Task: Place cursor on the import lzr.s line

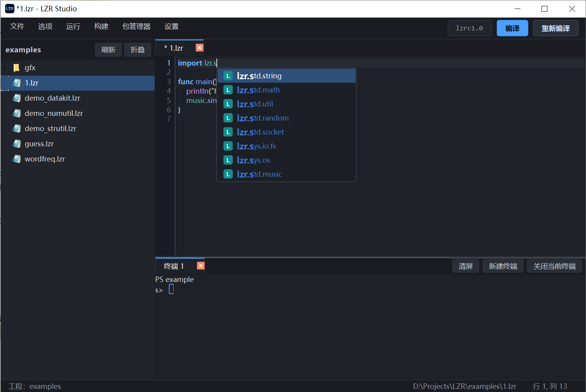Action: 381,63
